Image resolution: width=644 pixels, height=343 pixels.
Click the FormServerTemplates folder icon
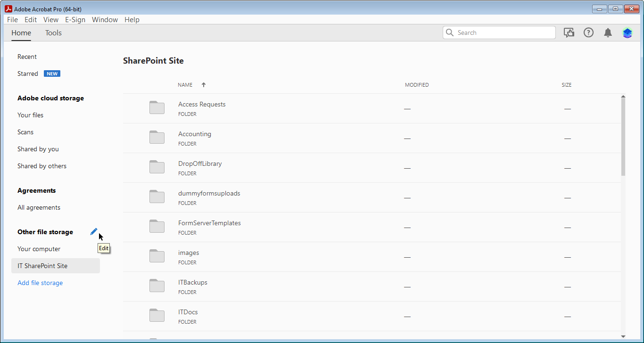157,226
